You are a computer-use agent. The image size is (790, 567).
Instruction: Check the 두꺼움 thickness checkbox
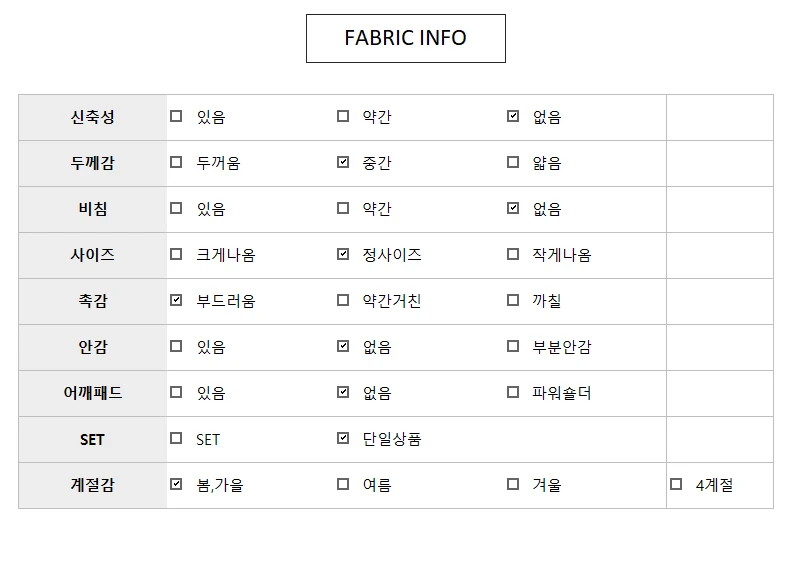176,162
